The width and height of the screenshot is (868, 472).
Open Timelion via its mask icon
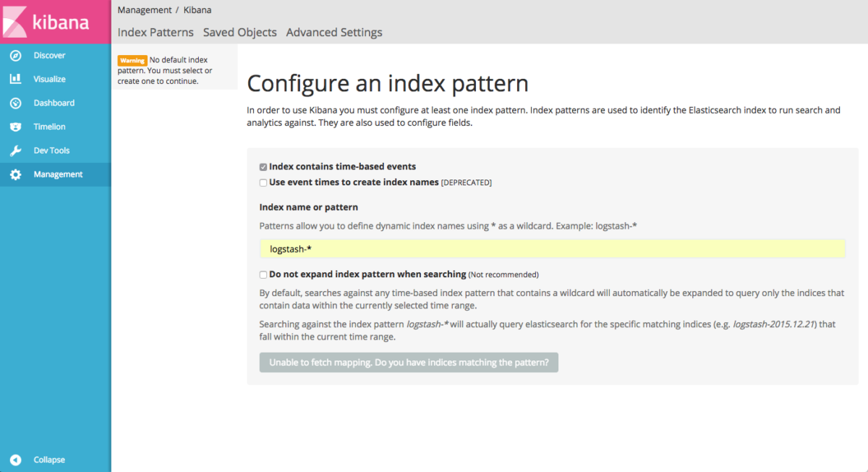pyautogui.click(x=15, y=127)
